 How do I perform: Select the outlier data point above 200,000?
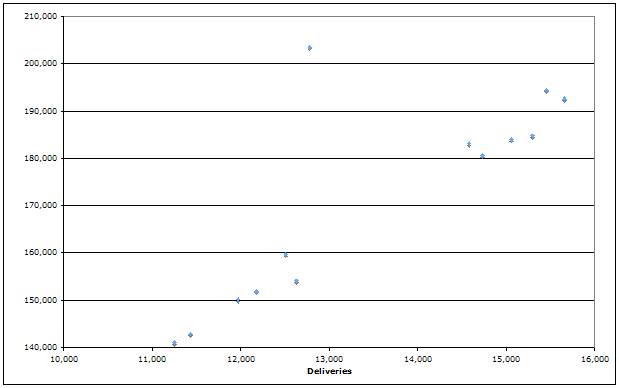(310, 48)
